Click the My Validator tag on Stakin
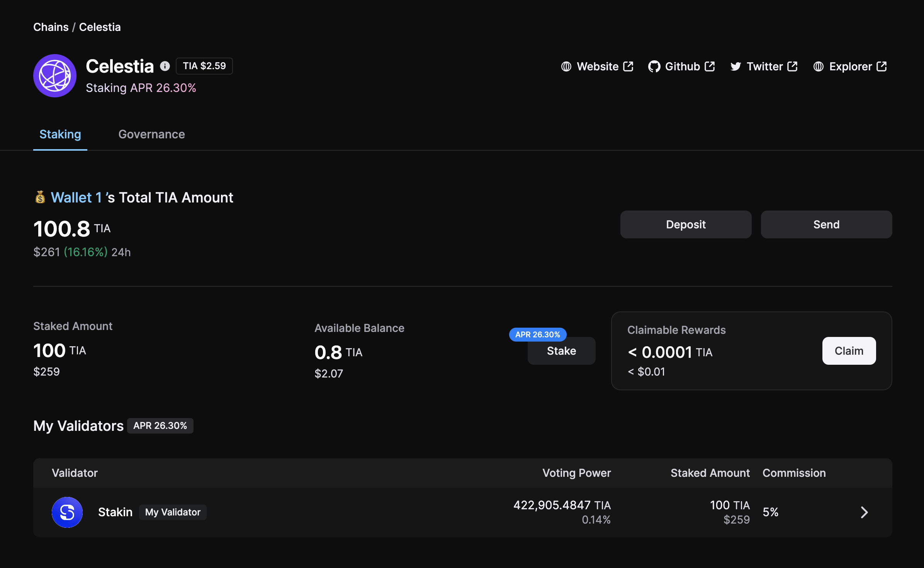Screen dimensions: 924x568 (x=173, y=512)
